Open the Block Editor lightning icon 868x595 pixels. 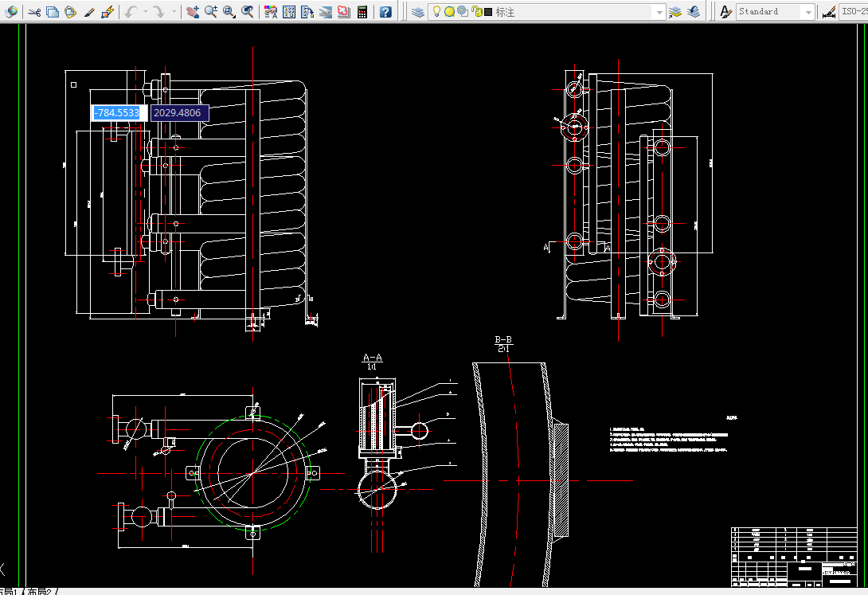coord(108,12)
